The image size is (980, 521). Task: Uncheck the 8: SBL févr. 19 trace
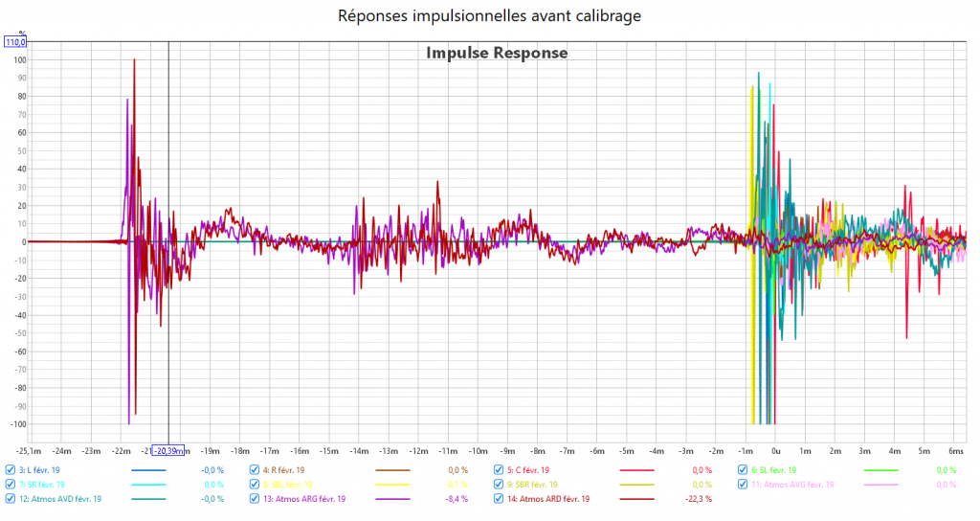tap(255, 485)
